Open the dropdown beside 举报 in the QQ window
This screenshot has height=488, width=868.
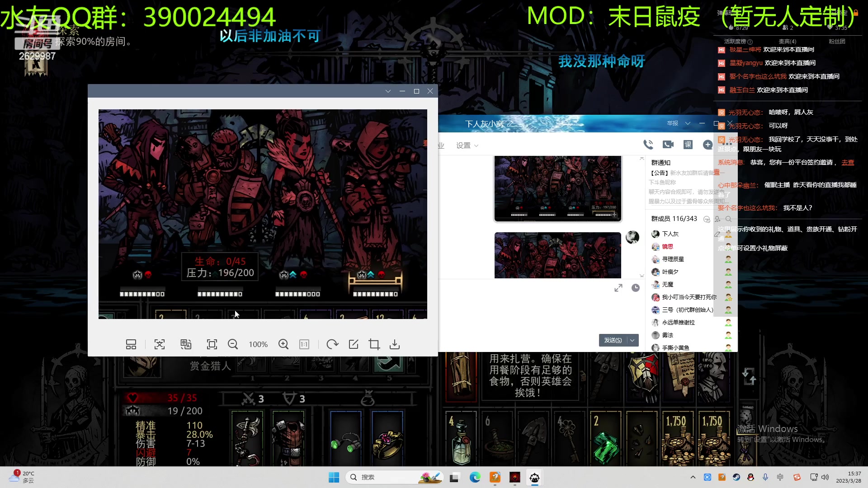[688, 123]
